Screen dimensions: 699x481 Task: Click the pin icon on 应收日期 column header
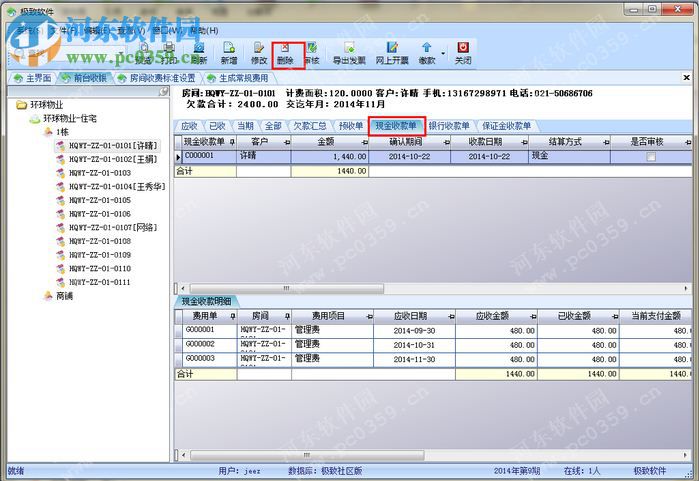pos(451,317)
